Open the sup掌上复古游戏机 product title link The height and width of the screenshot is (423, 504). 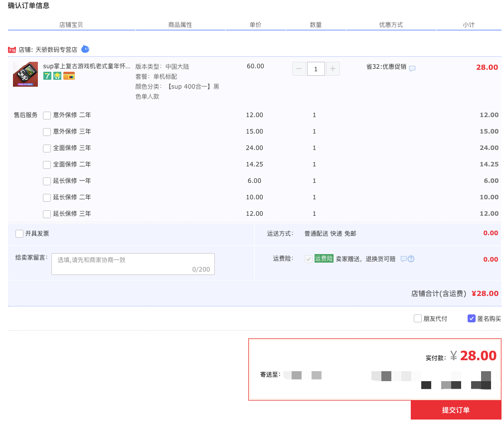pyautogui.click(x=87, y=66)
